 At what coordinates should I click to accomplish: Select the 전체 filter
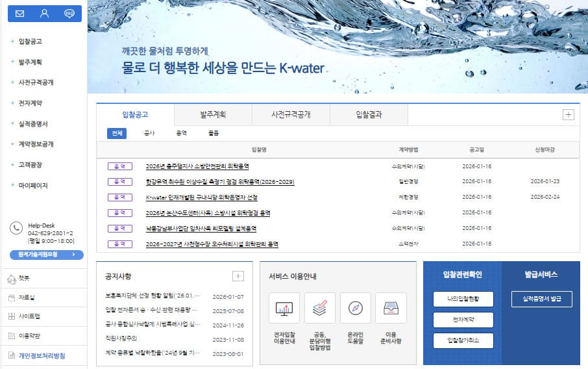pos(117,133)
